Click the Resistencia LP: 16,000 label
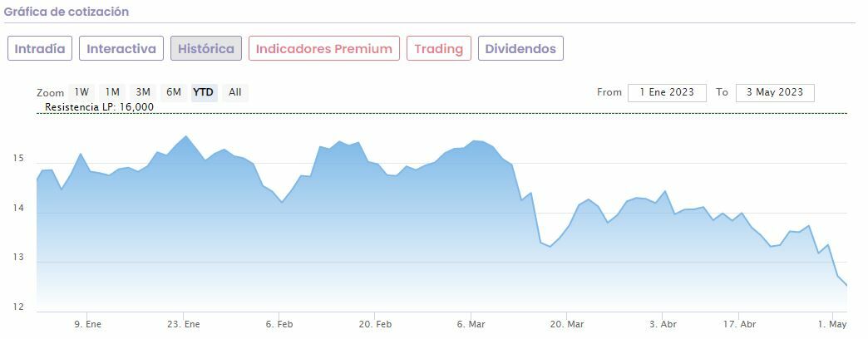868x339 pixels. [x=99, y=107]
